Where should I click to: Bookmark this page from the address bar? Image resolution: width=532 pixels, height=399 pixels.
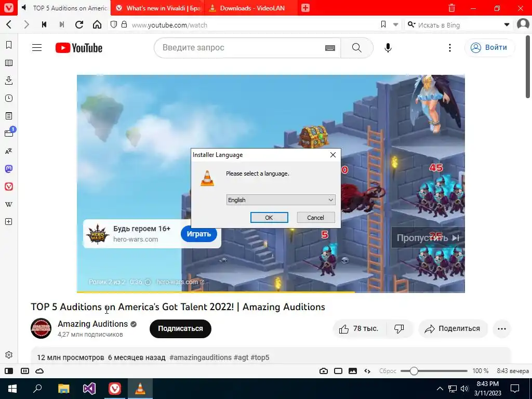[x=383, y=24]
